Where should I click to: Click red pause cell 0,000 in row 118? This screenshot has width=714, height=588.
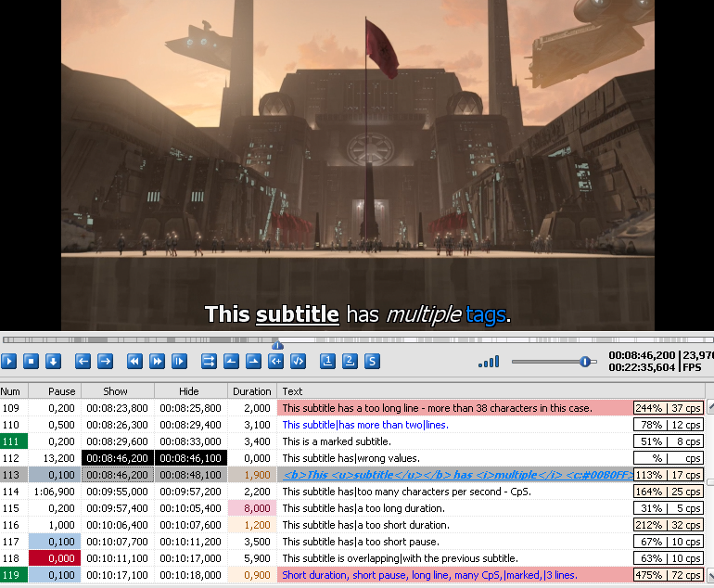(x=55, y=558)
